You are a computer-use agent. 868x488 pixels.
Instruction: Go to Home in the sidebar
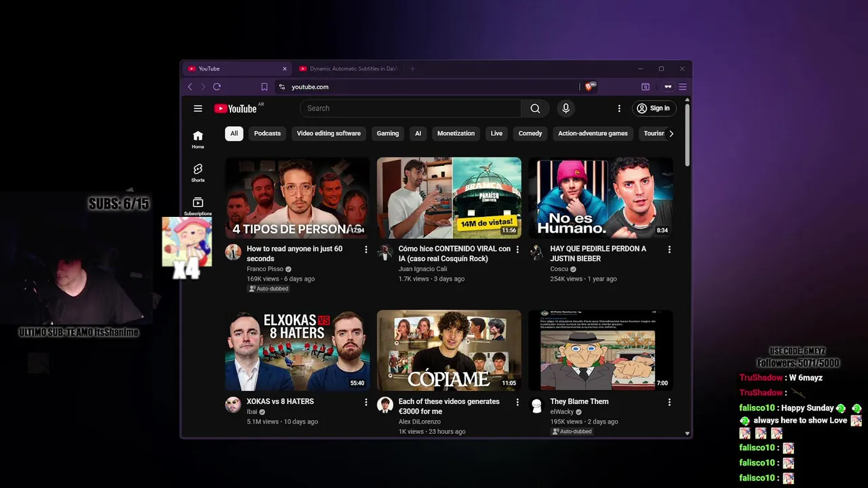click(x=198, y=140)
